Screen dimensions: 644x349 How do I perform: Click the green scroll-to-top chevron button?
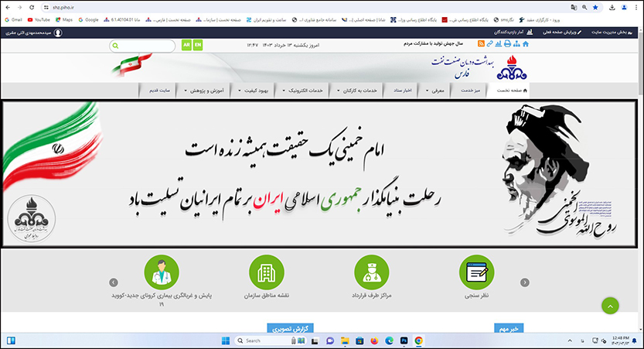tap(610, 306)
